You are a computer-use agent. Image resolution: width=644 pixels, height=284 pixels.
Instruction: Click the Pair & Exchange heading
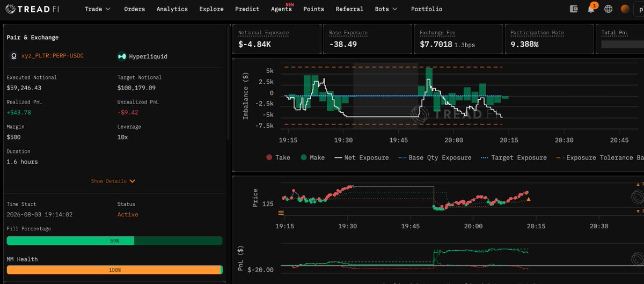coord(33,38)
